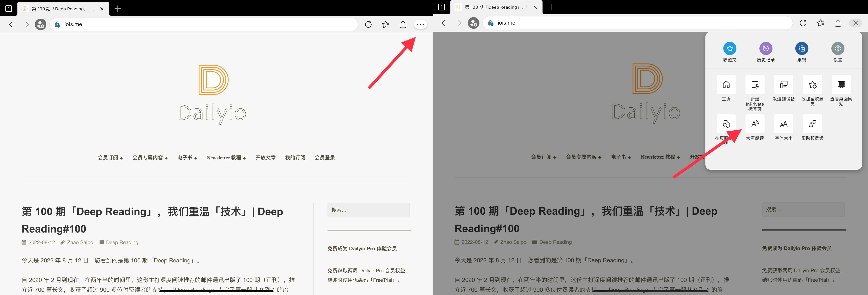
Task: Expand the 电子书 menu in the left browser
Action: click(x=187, y=158)
